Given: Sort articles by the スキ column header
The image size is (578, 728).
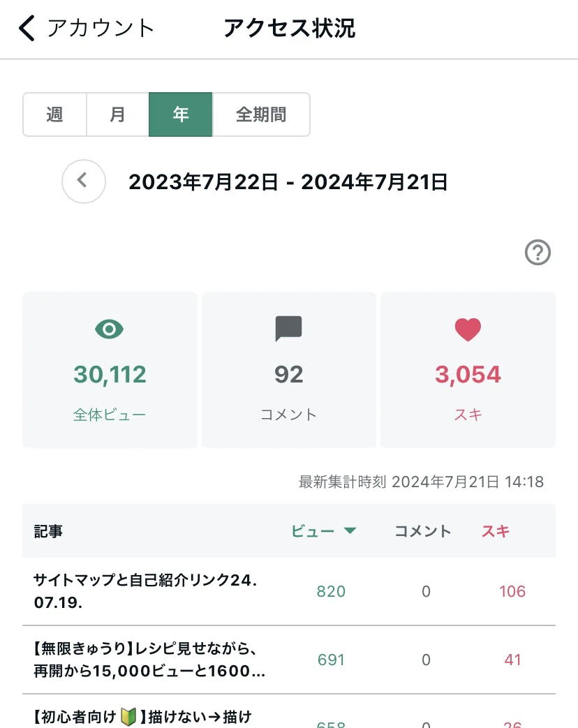Looking at the screenshot, I should point(496,531).
